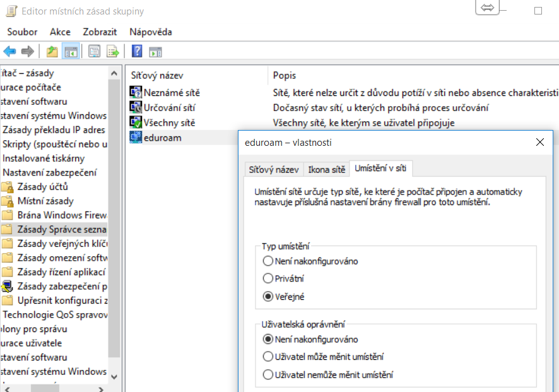Image resolution: width=559 pixels, height=392 pixels.
Task: Open the Nápověda menu
Action: click(150, 32)
